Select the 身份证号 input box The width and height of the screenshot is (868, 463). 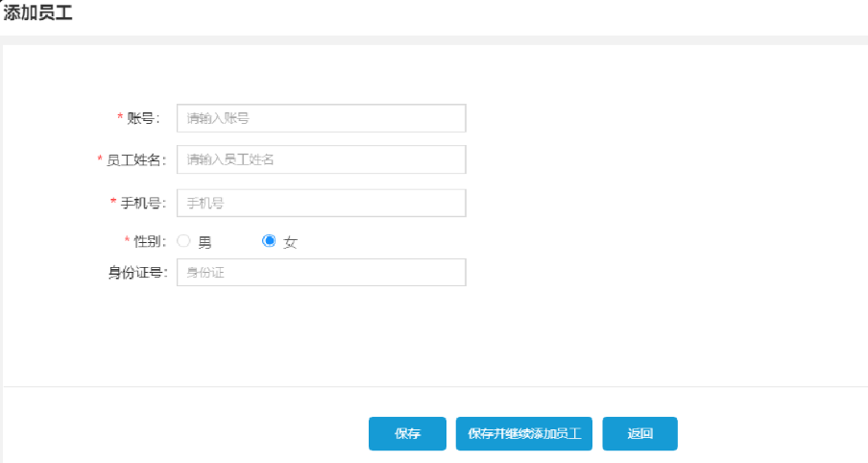tap(321, 273)
